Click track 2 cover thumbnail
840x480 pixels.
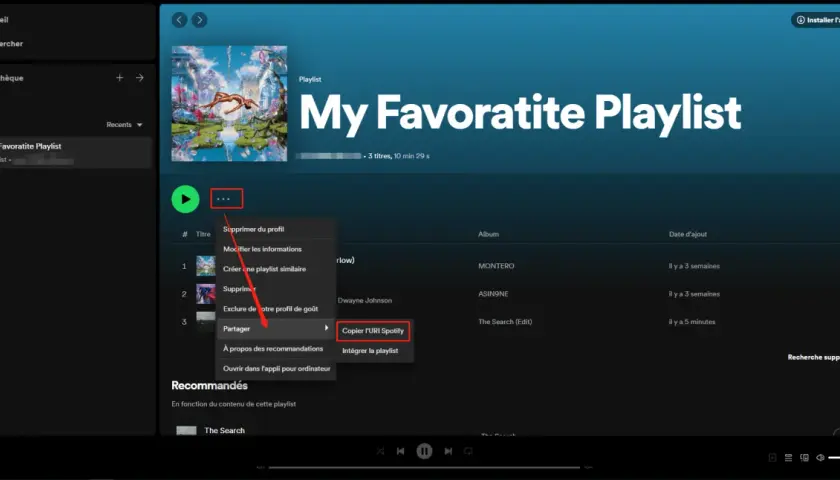[206, 294]
